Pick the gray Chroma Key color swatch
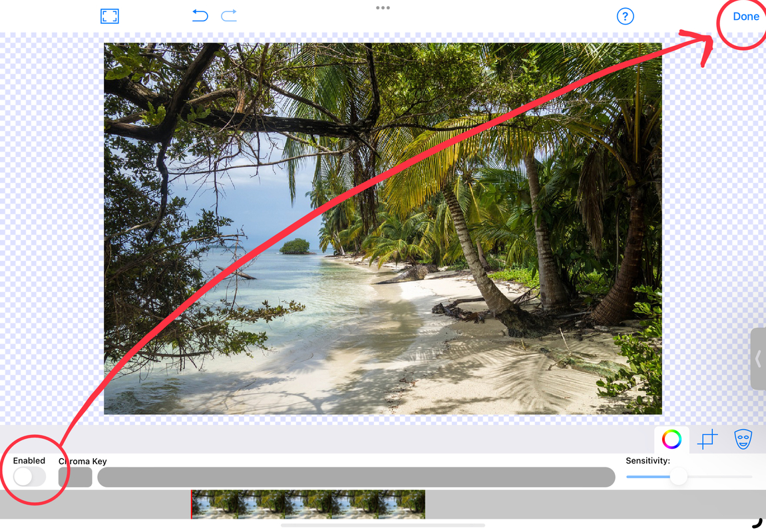This screenshot has height=532, width=766. [x=75, y=477]
